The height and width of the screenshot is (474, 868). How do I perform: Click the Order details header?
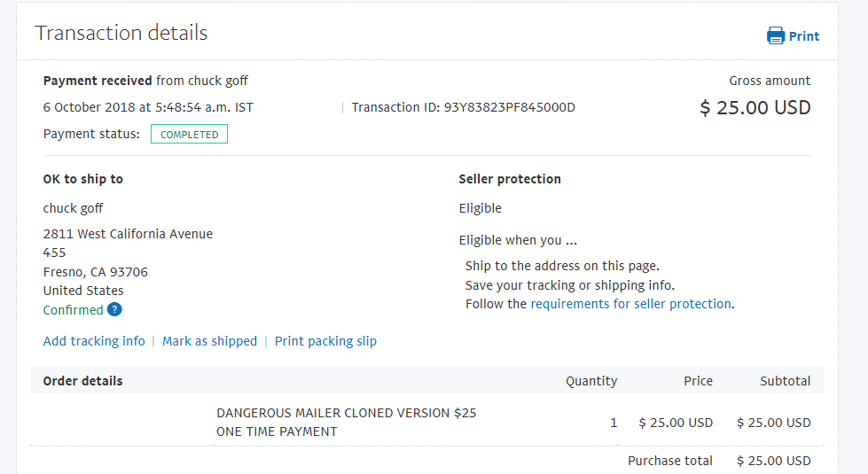click(x=83, y=381)
